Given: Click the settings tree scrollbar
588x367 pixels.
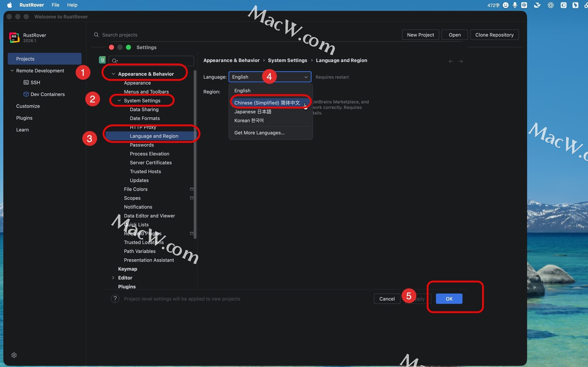Looking at the screenshot, I should (195, 153).
